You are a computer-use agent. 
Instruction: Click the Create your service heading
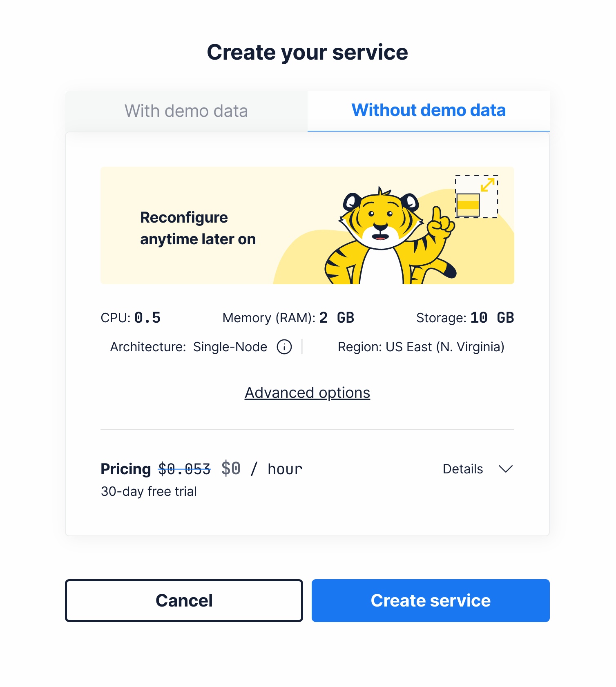point(308,52)
